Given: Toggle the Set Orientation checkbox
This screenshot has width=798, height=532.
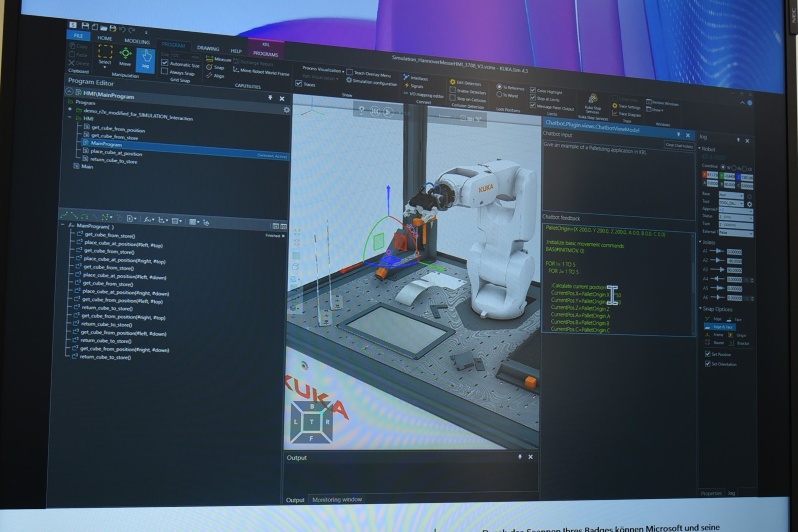Looking at the screenshot, I should pyautogui.click(x=708, y=363).
